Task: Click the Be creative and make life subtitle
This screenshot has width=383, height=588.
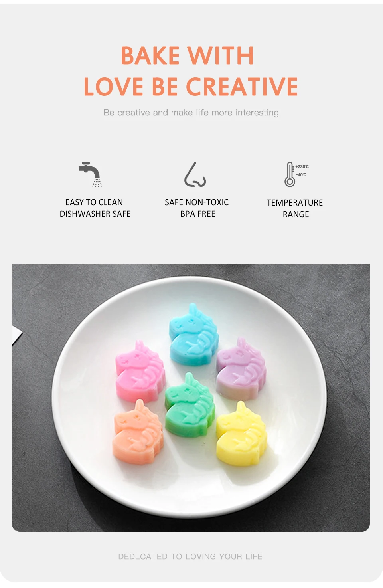Action: coord(191,113)
